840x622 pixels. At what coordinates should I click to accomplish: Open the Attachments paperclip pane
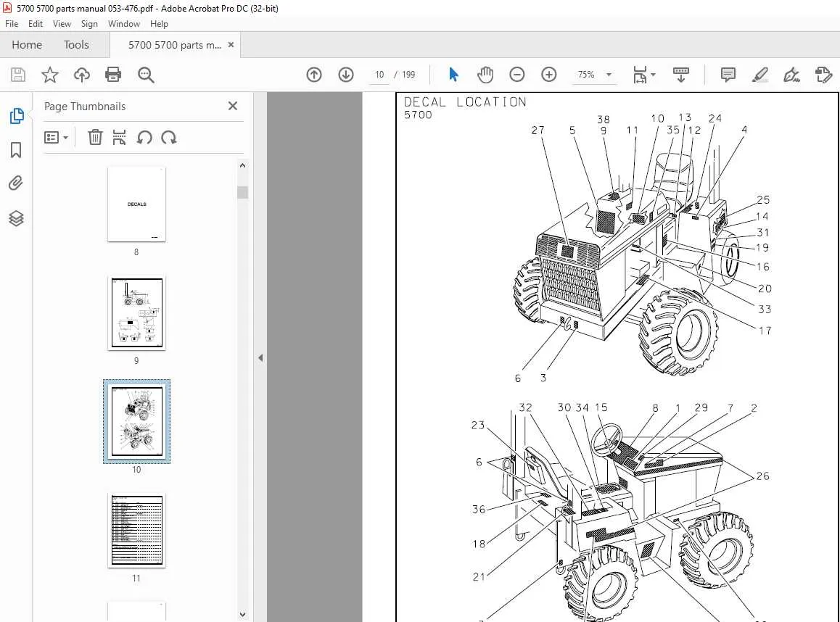(x=16, y=183)
